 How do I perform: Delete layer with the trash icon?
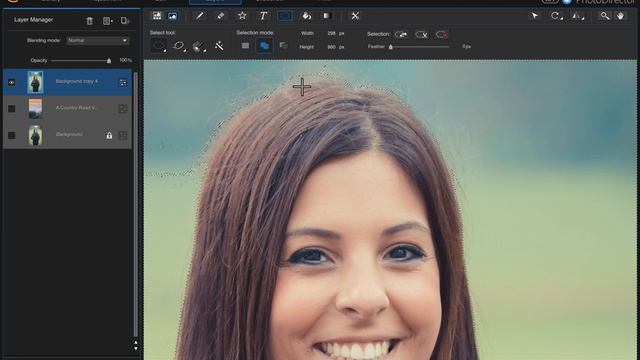[x=89, y=21]
